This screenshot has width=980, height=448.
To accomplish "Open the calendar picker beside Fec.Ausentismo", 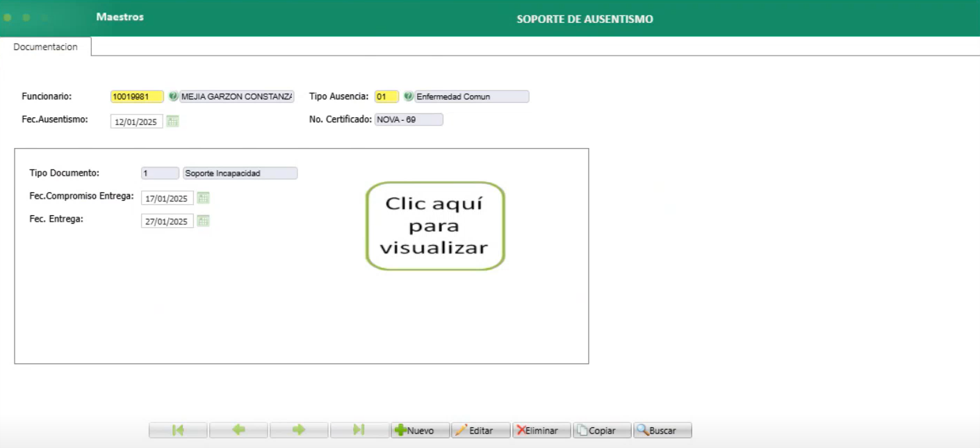I will [x=172, y=119].
